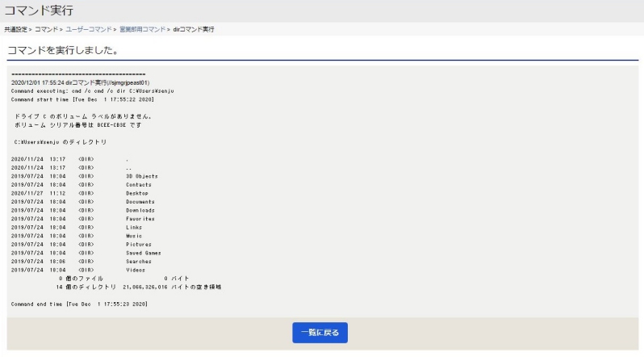The height and width of the screenshot is (357, 644).
Task: Click the C:\Users\senju のディレクトリ line
Action: pos(61,142)
